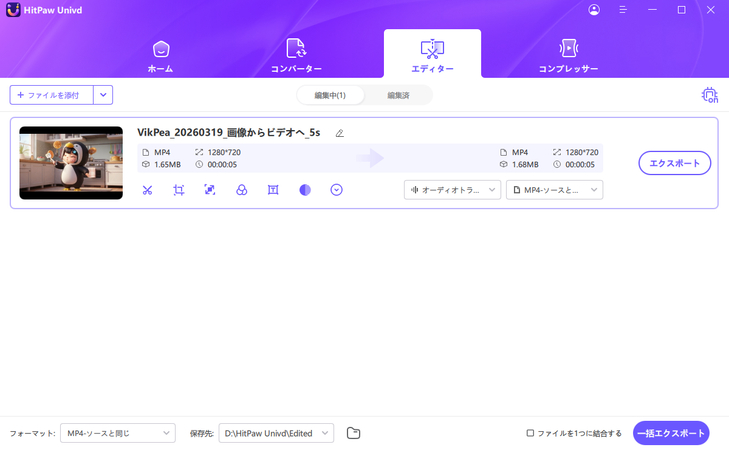Click the エクスポート button
This screenshot has height=450, width=729.
click(x=675, y=163)
